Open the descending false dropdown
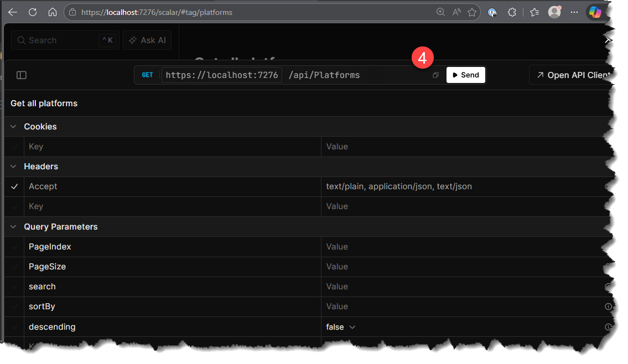 click(x=340, y=327)
